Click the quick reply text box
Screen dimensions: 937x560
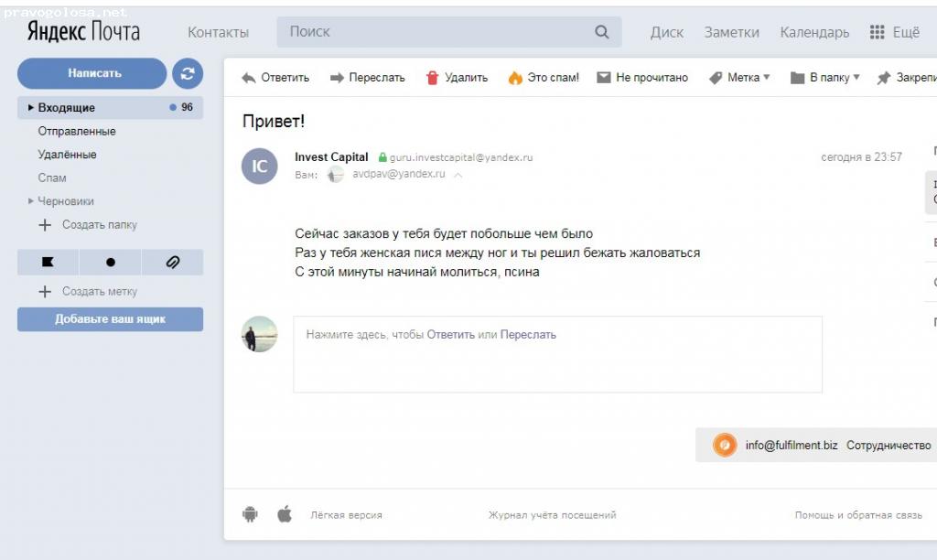coord(557,354)
